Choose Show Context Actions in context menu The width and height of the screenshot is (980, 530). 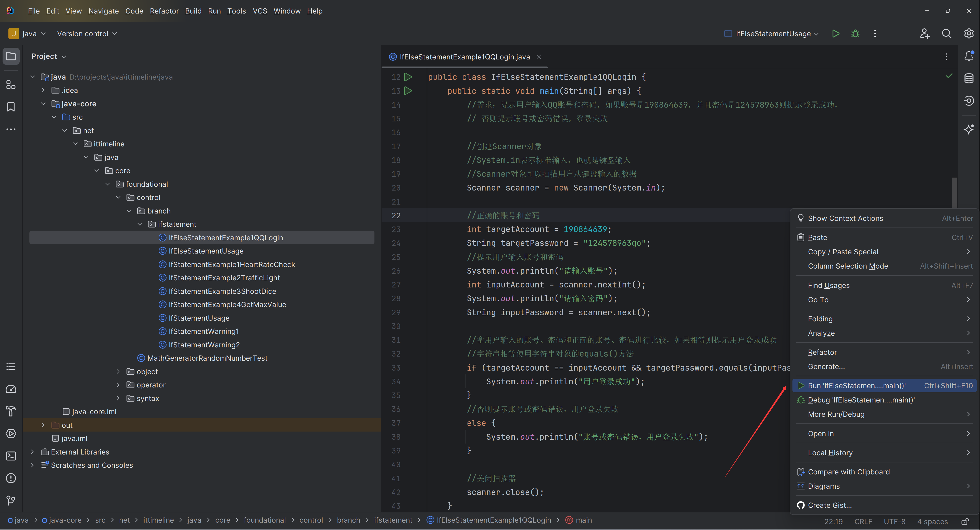tap(884, 218)
